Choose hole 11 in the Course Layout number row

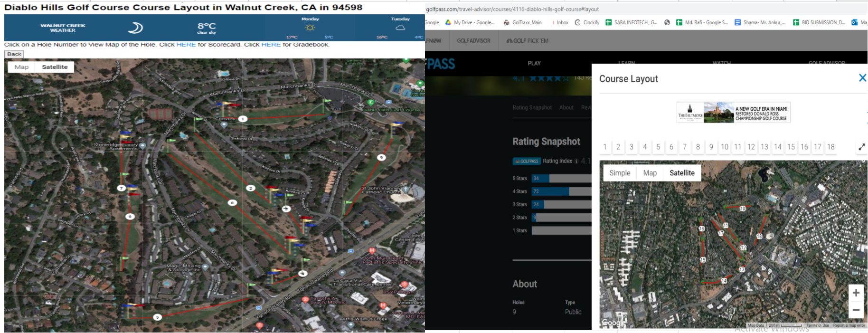coord(738,147)
